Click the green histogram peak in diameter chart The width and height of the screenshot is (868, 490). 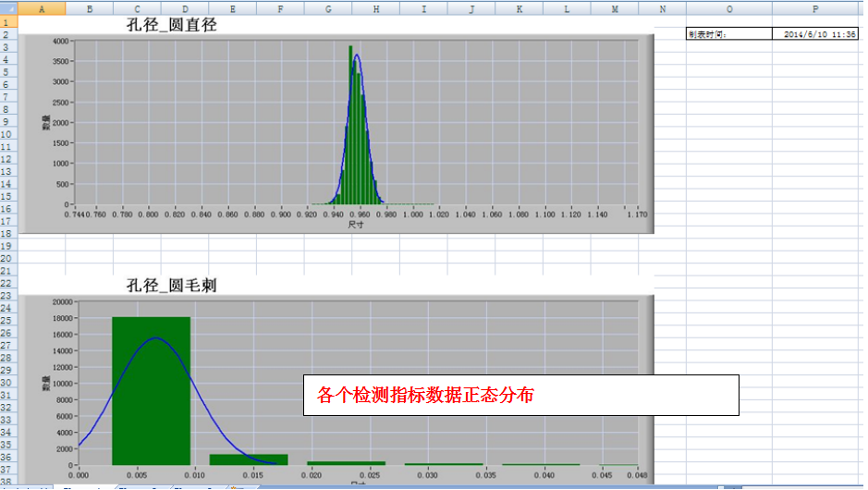(350, 120)
